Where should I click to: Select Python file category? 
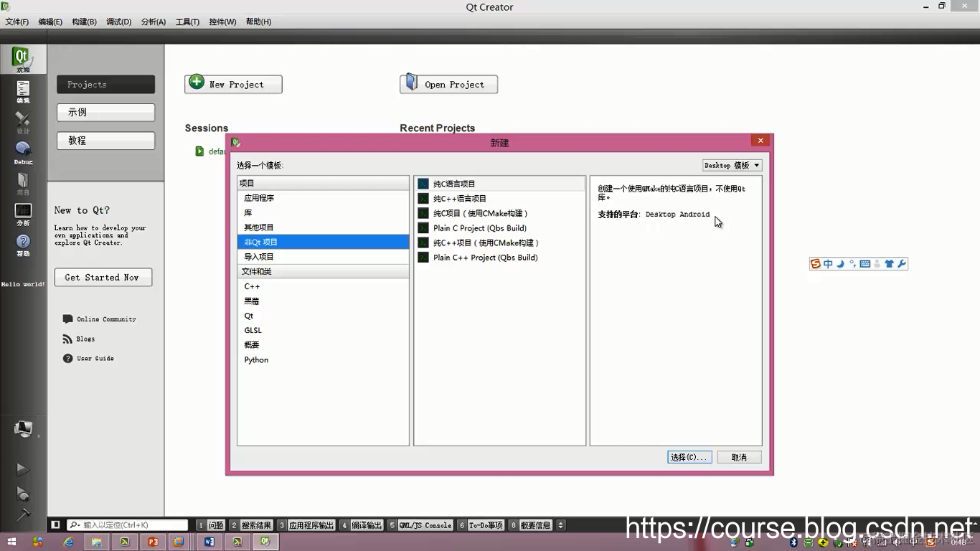(323, 360)
